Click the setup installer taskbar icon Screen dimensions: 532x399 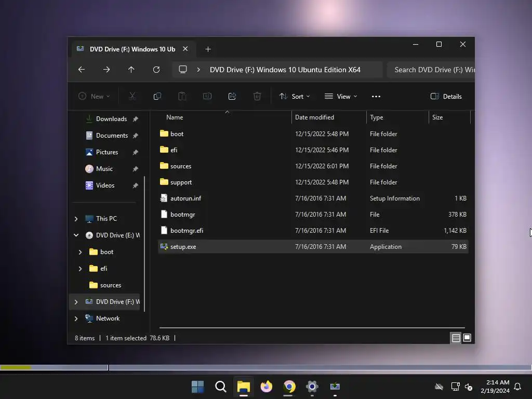coord(335,387)
